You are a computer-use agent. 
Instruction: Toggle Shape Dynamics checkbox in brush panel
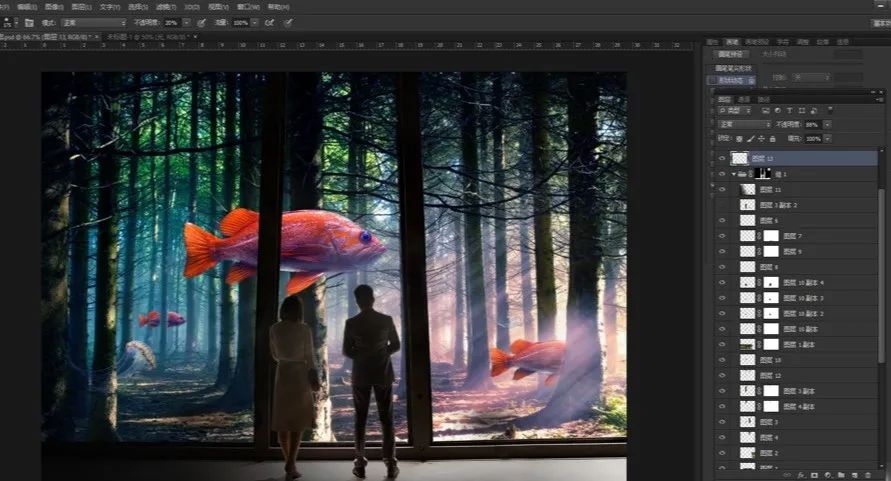point(711,81)
